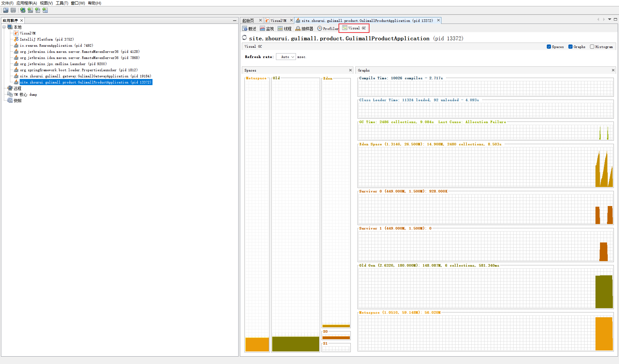Select the 本地 computer icon in the tree

pos(10,27)
